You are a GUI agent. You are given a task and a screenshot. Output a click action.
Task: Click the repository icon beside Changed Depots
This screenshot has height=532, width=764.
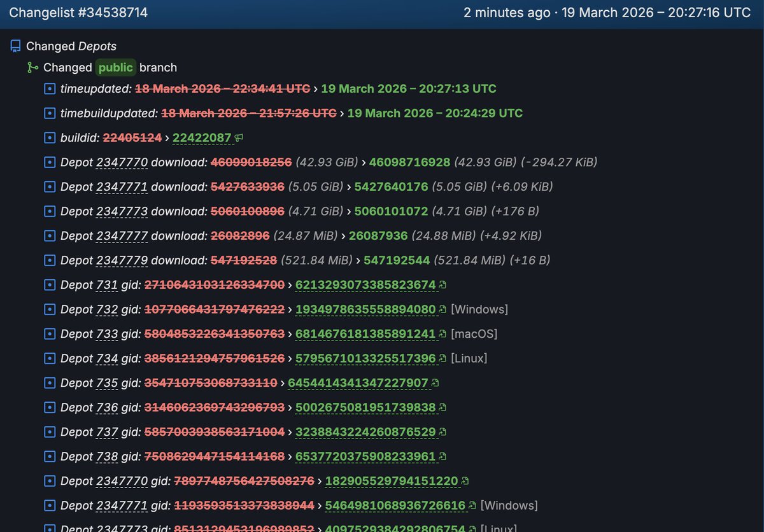click(x=16, y=46)
